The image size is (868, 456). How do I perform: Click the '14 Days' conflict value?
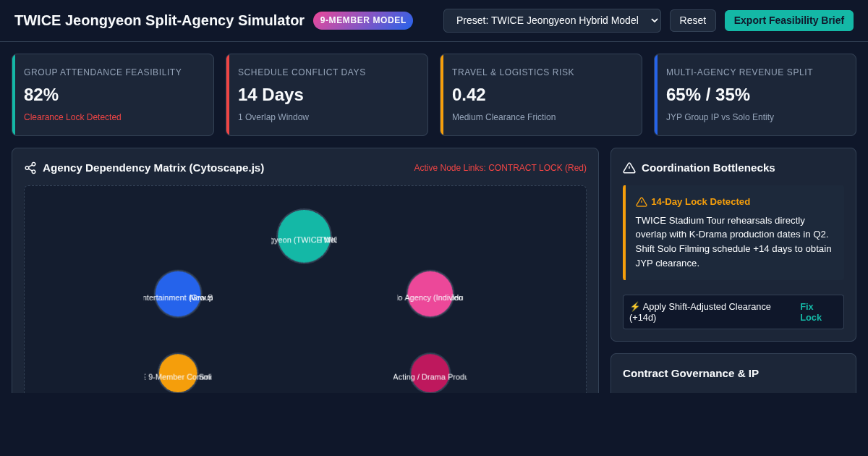click(x=271, y=95)
